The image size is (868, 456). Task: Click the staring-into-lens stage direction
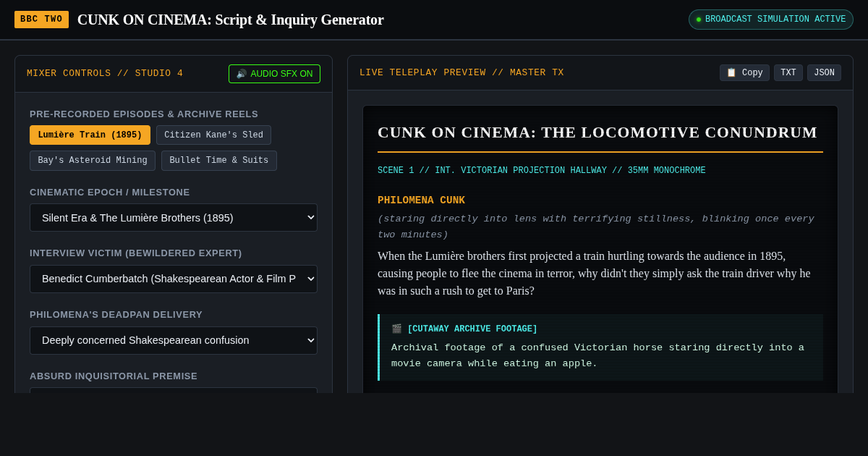[x=596, y=227]
